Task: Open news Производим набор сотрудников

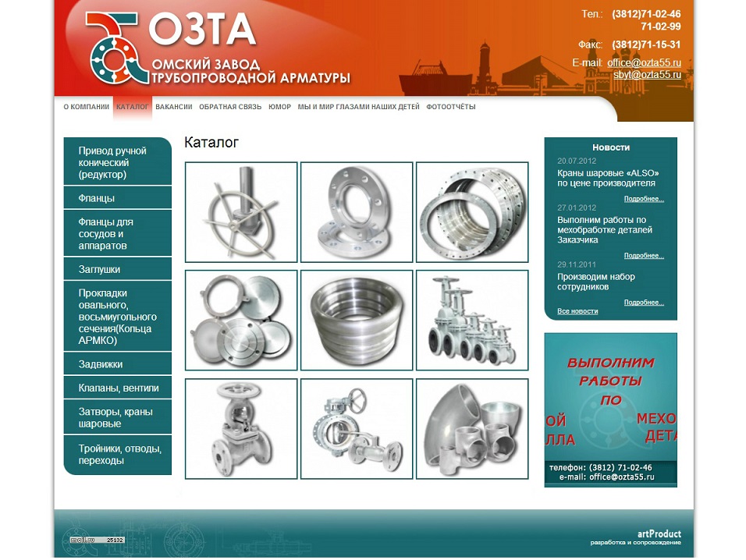Action: click(x=596, y=282)
